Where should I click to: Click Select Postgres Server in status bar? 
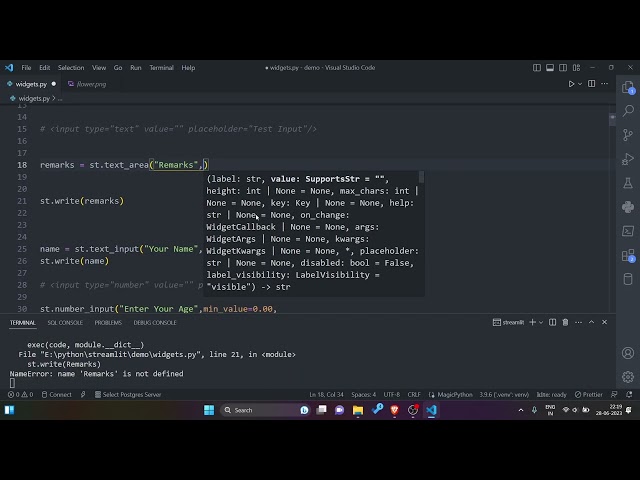(128, 395)
